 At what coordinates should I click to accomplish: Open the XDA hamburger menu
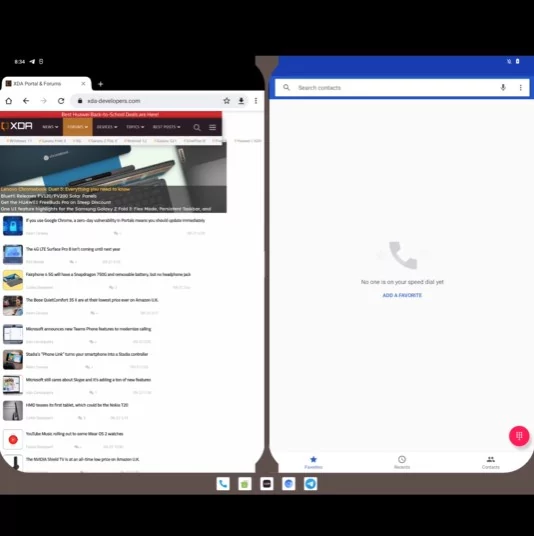(x=212, y=128)
